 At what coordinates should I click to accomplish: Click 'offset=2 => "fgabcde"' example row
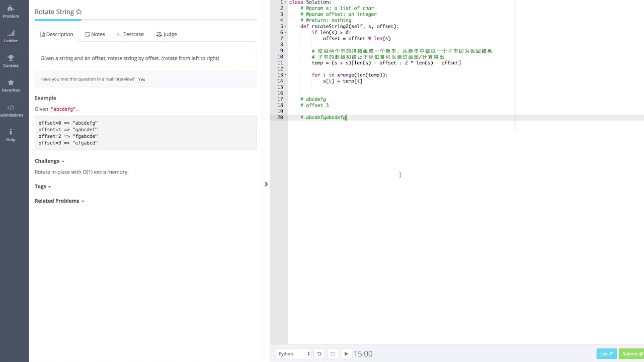pos(68,136)
